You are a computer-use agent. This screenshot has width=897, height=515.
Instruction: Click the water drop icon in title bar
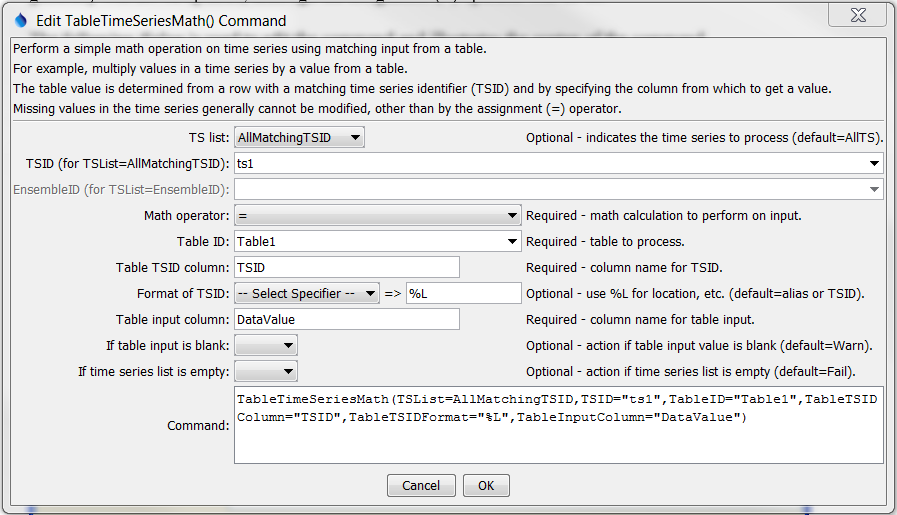coord(20,20)
